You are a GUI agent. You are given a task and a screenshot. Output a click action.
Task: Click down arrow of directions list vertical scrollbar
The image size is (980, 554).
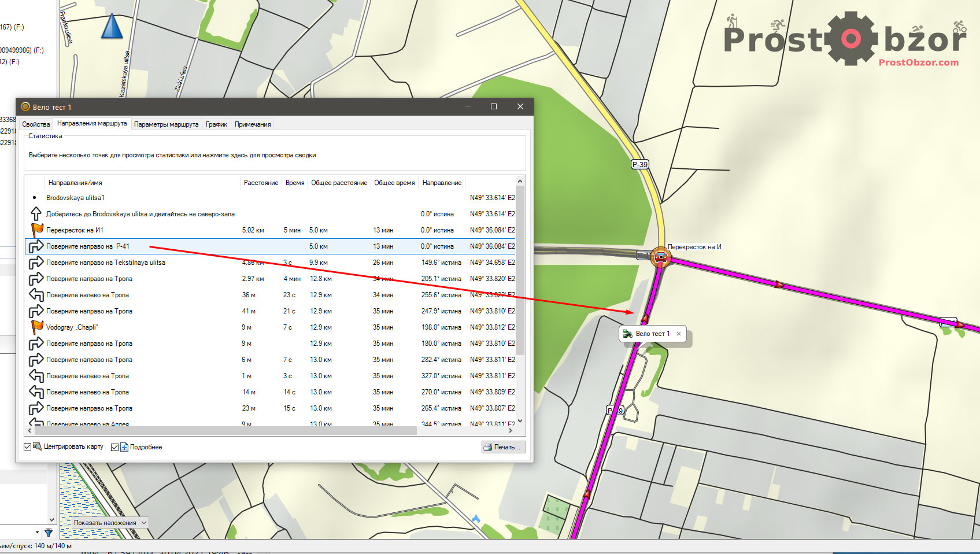[520, 421]
